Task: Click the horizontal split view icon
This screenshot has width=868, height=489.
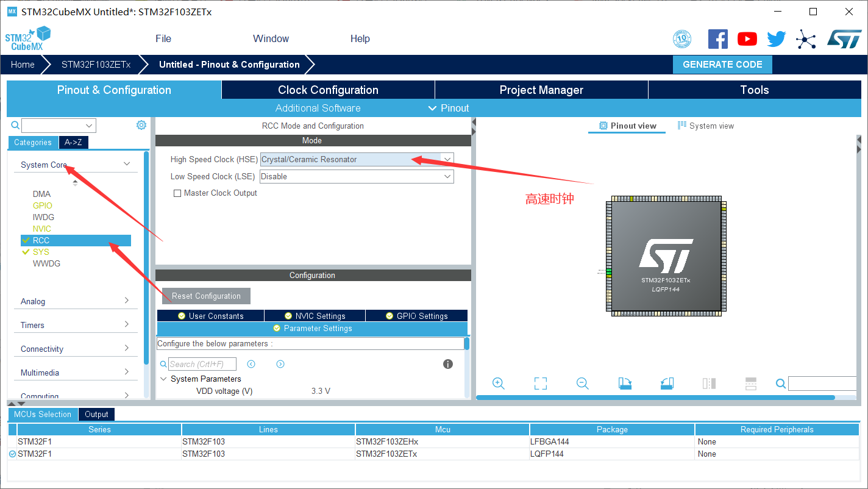Action: (751, 384)
